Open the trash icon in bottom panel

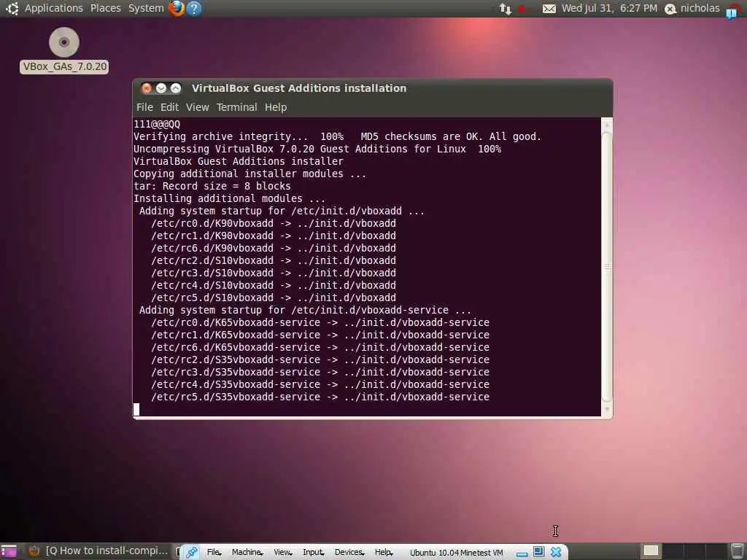[x=737, y=551]
